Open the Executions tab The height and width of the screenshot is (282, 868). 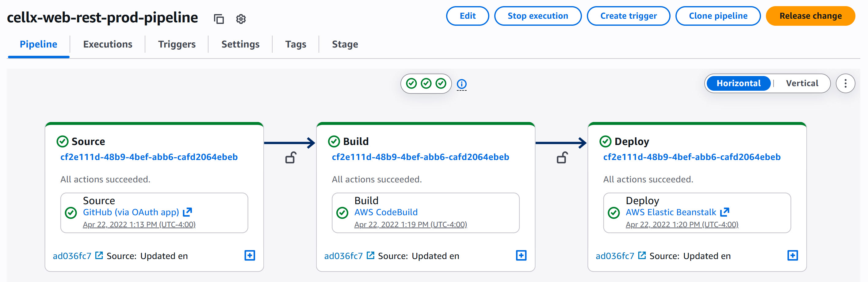[108, 44]
